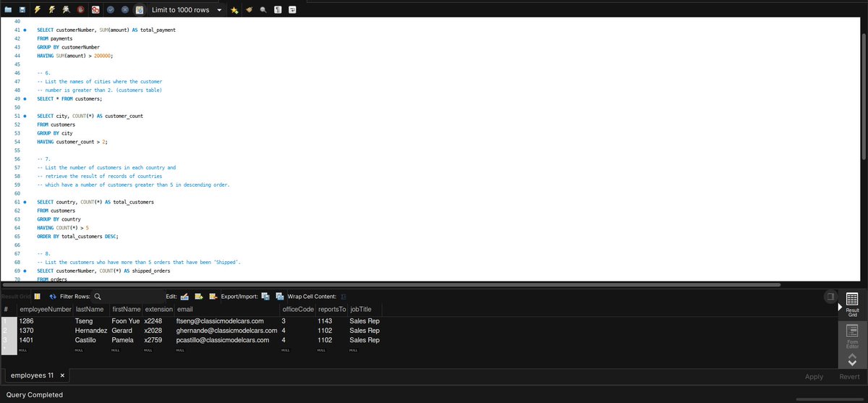Import records from external file icon
This screenshot has height=403, width=868.
click(x=279, y=296)
